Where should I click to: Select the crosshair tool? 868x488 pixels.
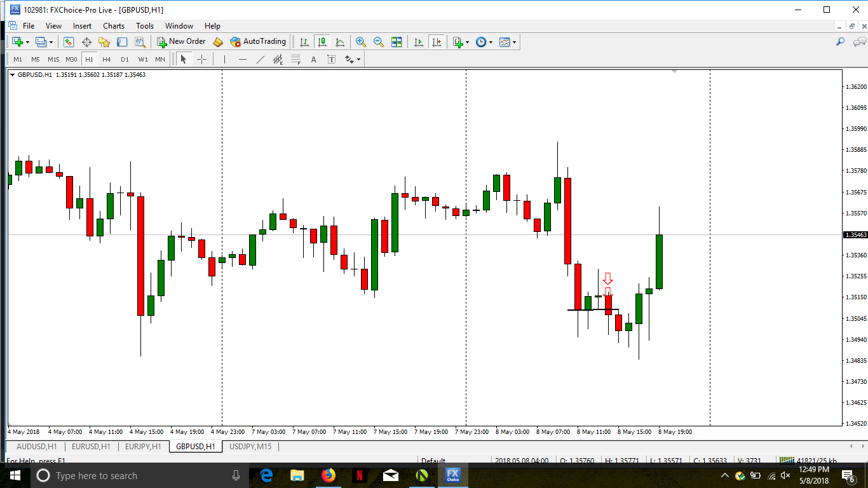[x=201, y=60]
